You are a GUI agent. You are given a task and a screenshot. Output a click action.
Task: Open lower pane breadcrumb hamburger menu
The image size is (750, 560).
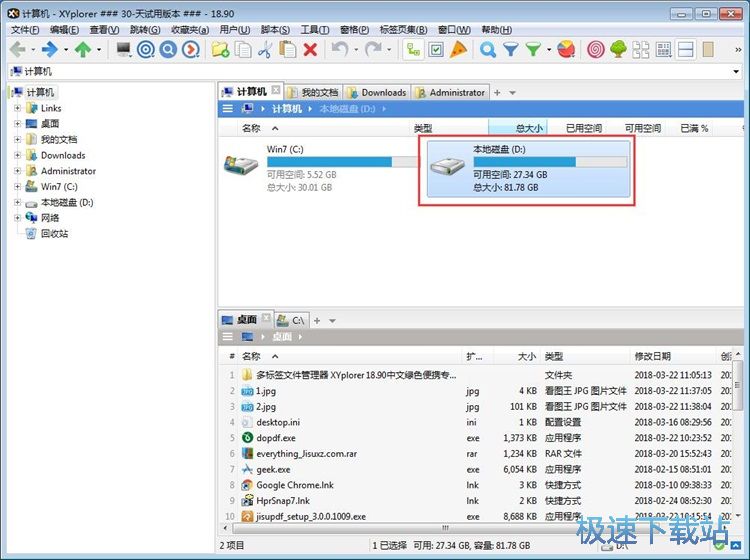(228, 337)
